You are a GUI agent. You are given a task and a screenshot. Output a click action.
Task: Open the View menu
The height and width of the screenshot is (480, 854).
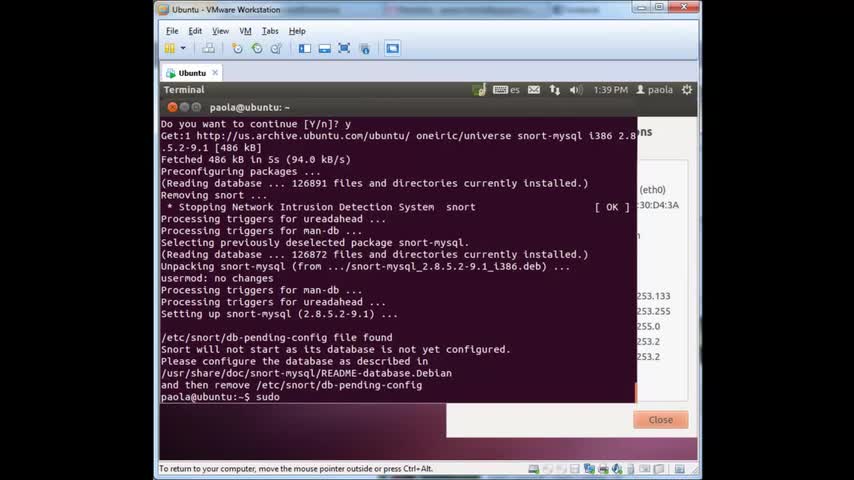(x=221, y=31)
